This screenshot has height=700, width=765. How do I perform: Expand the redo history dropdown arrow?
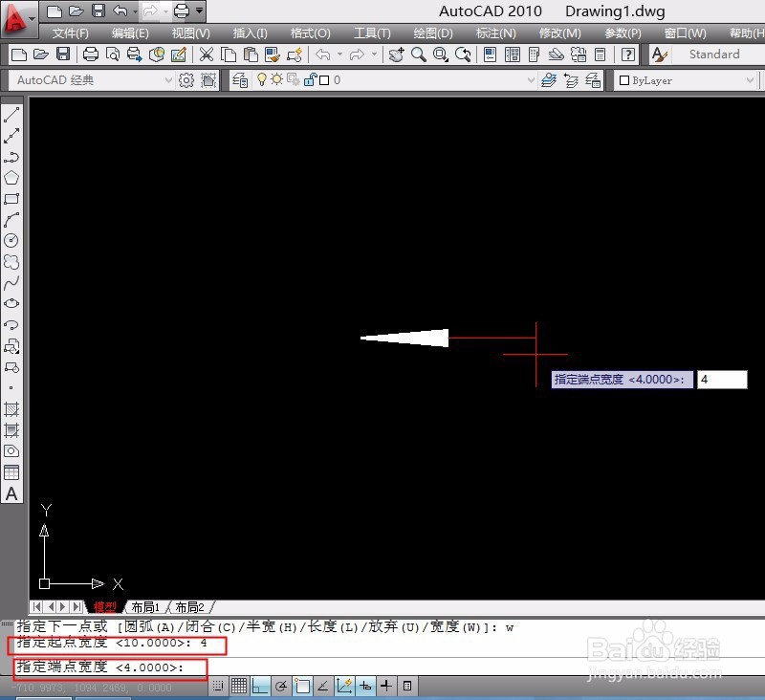click(x=374, y=55)
